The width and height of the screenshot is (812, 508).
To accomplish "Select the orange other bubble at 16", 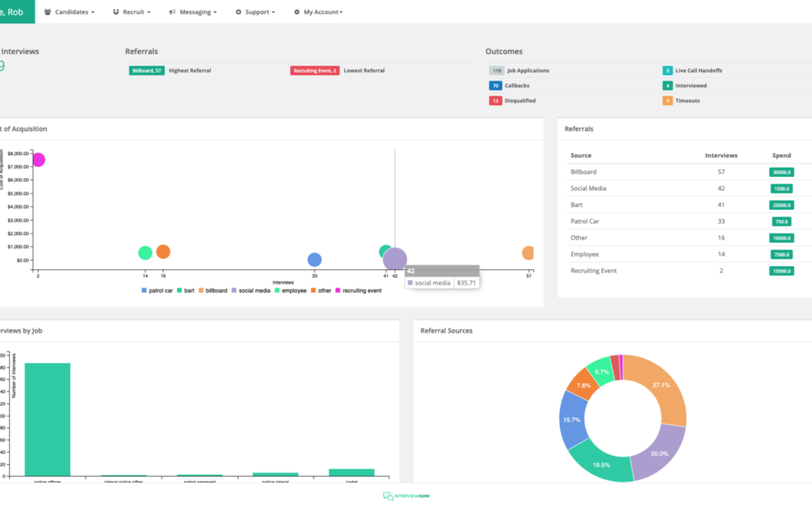I will 163,252.
